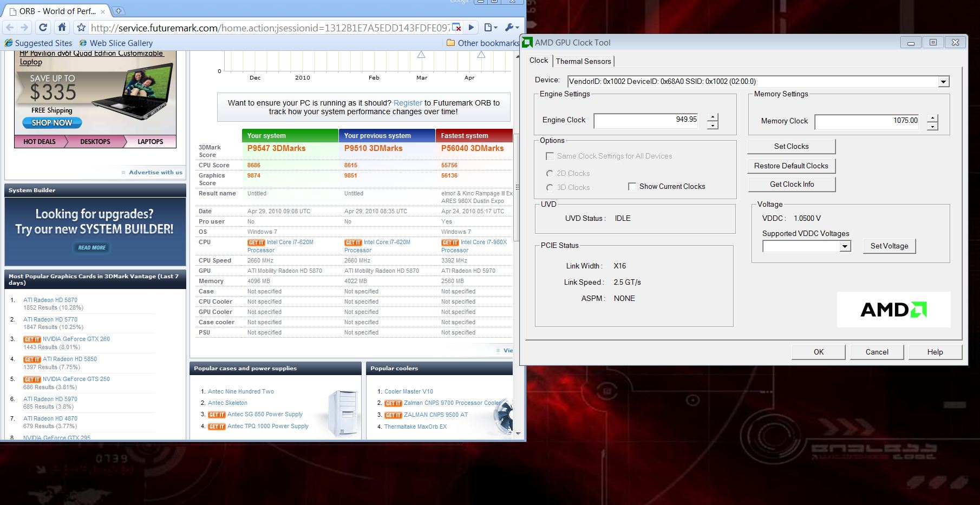The height and width of the screenshot is (505, 980).
Task: Select the 2D Clocks radio option
Action: coord(550,173)
